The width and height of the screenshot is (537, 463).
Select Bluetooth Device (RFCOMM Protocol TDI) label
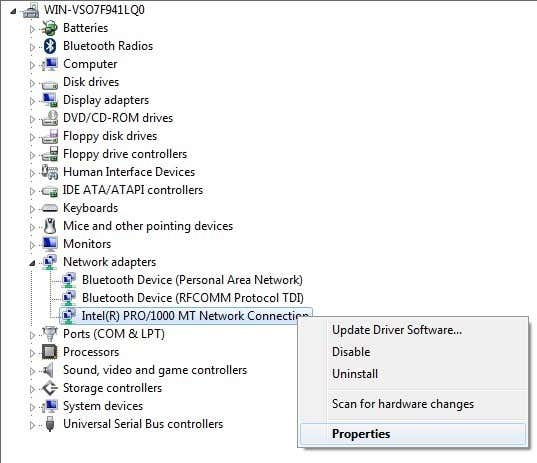[x=193, y=298]
